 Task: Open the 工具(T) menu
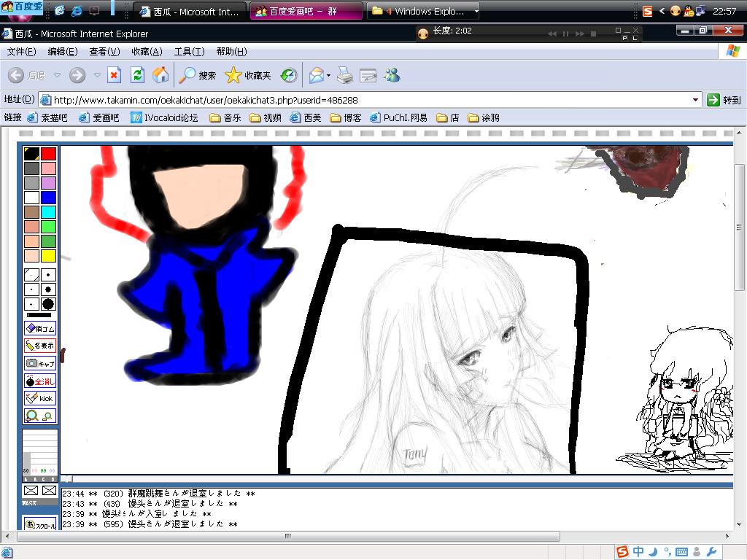coord(189,52)
